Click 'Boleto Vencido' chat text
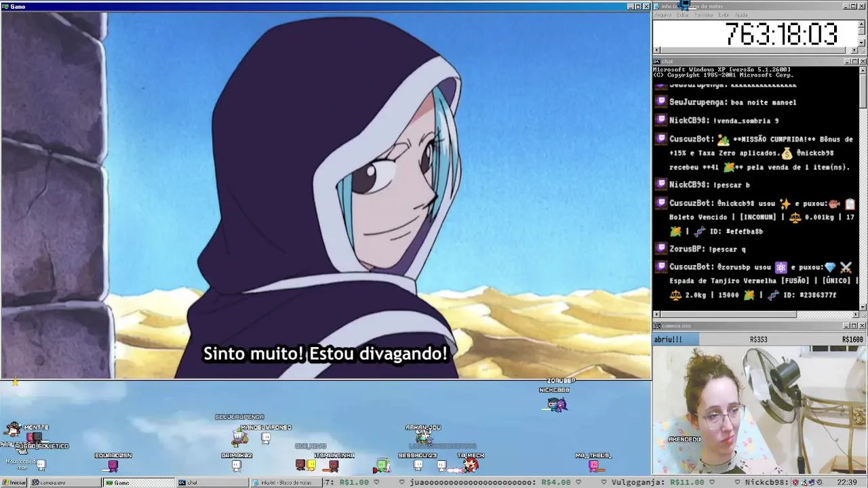The image size is (868, 488). click(698, 217)
